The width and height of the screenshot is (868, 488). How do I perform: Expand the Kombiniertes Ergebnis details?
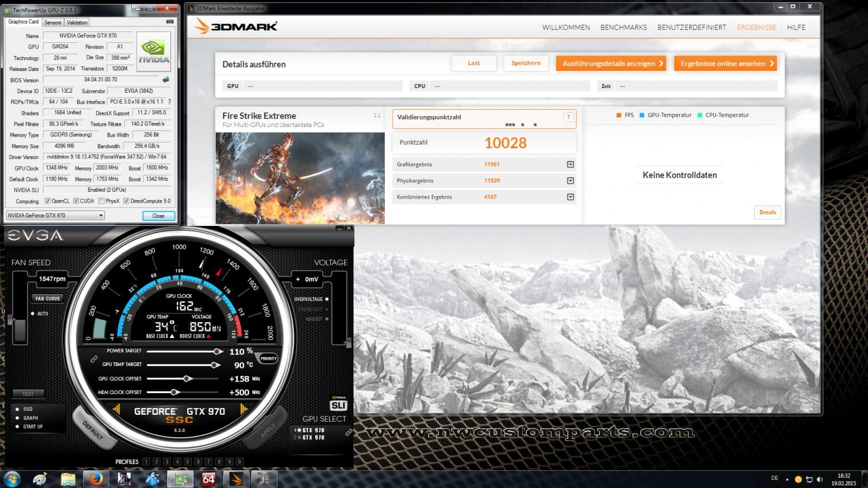pos(570,197)
